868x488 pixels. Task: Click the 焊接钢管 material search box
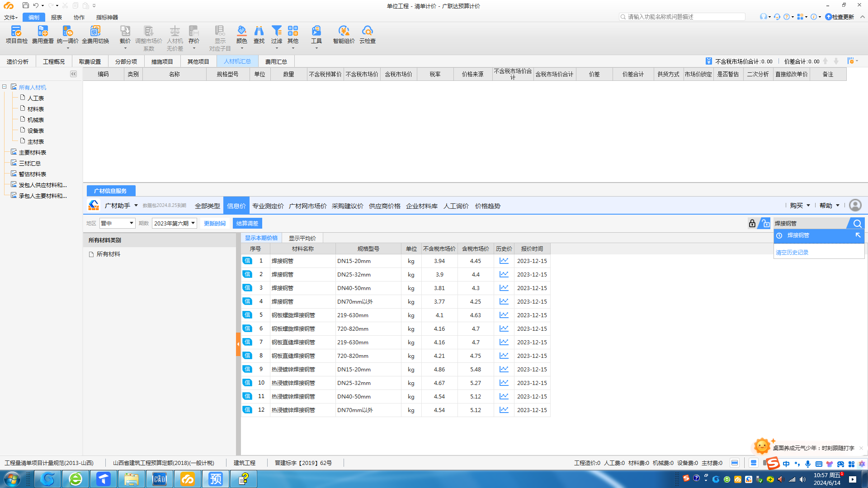pos(810,223)
